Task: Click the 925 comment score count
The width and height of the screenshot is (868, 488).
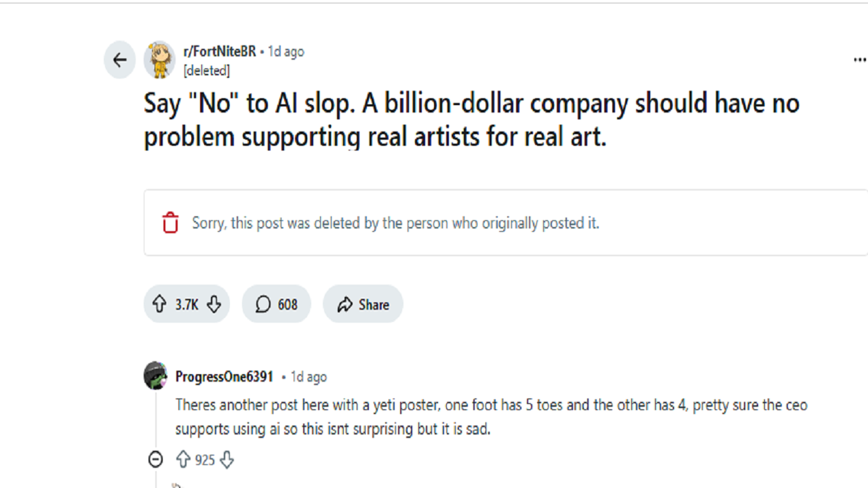Action: pyautogui.click(x=205, y=461)
